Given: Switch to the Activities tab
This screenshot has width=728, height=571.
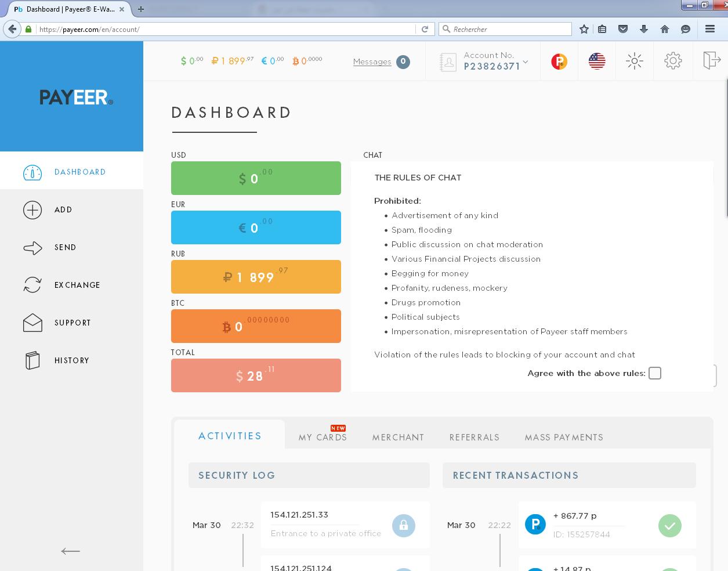Looking at the screenshot, I should tap(230, 436).
